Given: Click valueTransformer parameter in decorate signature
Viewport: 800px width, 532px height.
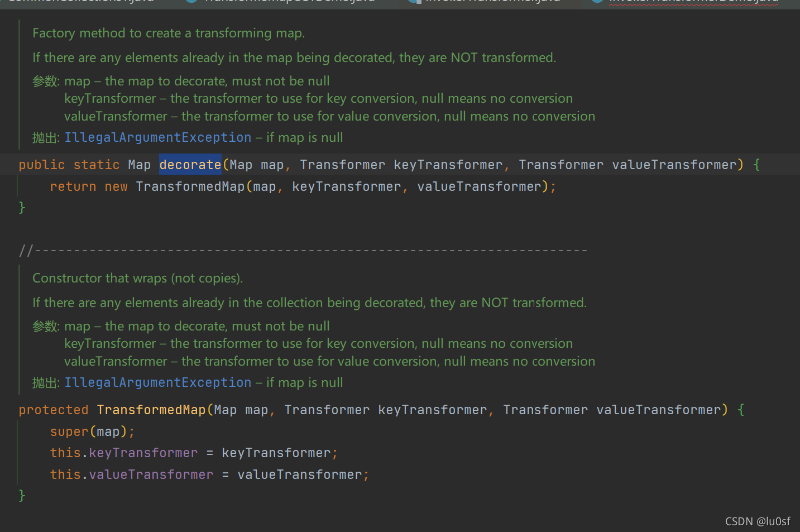Looking at the screenshot, I should pos(674,165).
